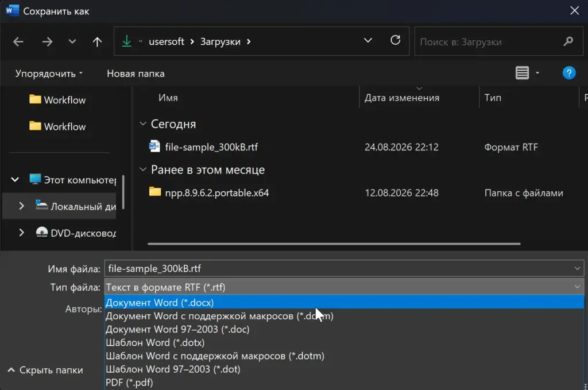Open the Имя файла dropdown arrow
This screenshot has width=588, height=390.
pyautogui.click(x=577, y=268)
